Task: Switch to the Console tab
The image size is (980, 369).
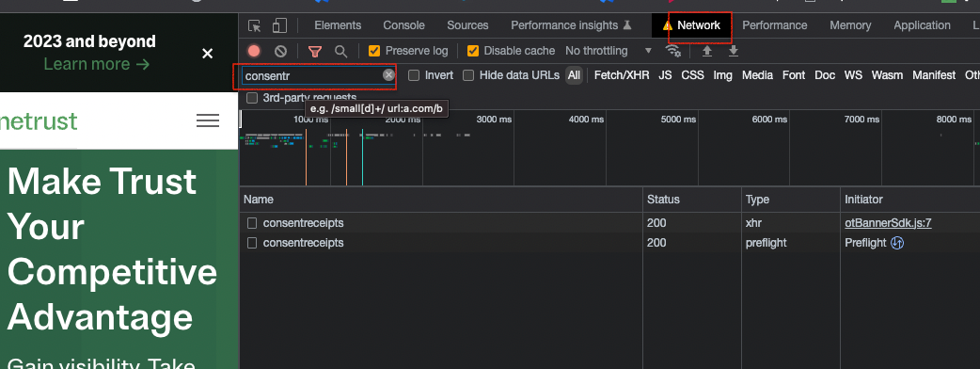Action: coord(403,25)
